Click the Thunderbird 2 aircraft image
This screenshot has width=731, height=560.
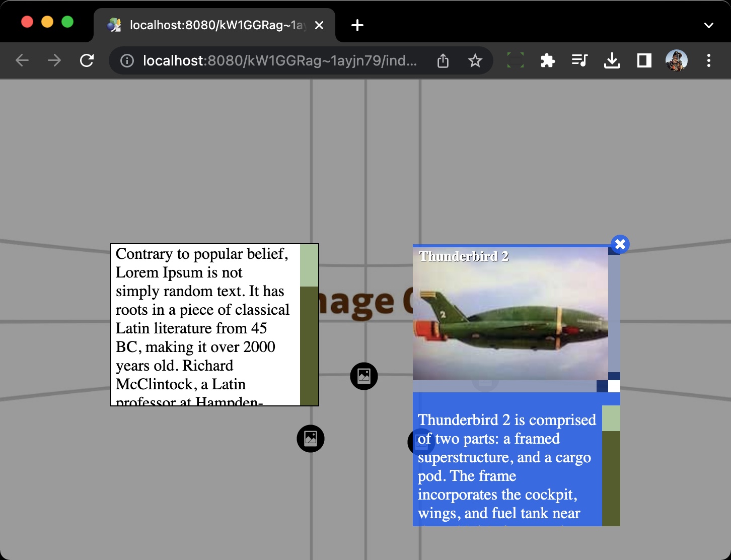pos(510,314)
